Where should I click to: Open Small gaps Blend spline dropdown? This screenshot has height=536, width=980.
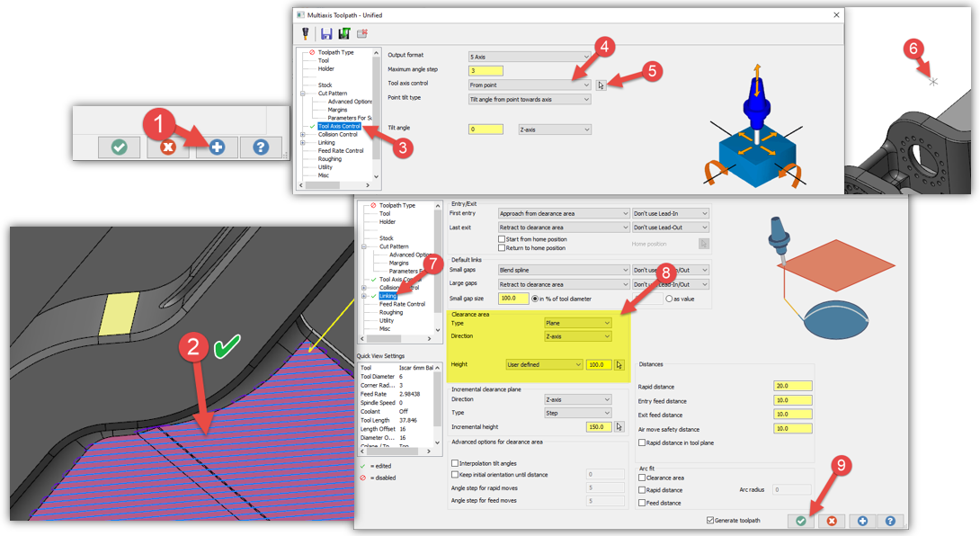coord(564,270)
